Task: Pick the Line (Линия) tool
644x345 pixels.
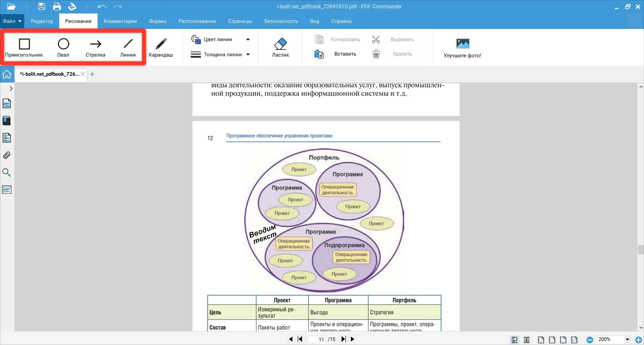Action: 128,48
